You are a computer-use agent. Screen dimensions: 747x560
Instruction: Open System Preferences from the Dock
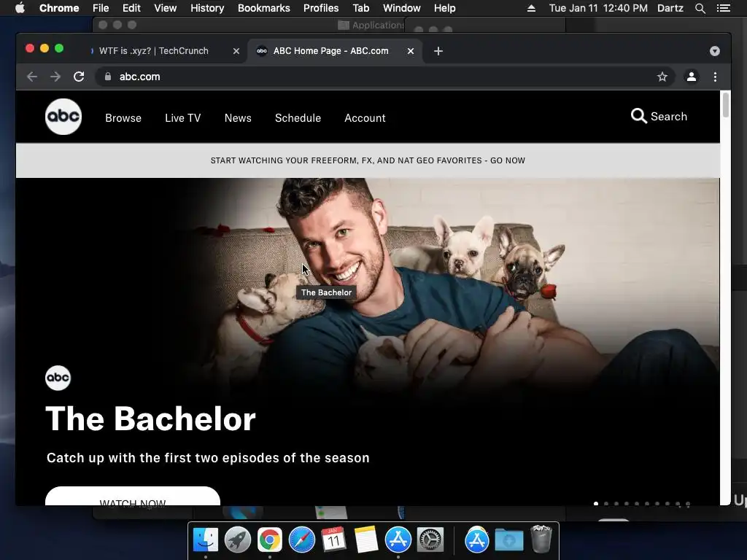(x=430, y=540)
